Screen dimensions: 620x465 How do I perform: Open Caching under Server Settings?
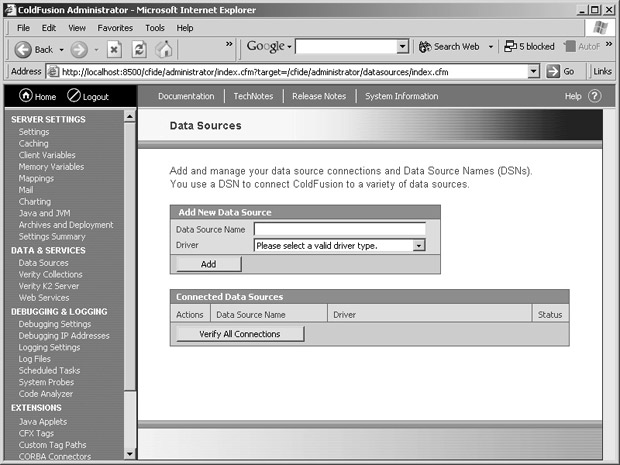34,144
